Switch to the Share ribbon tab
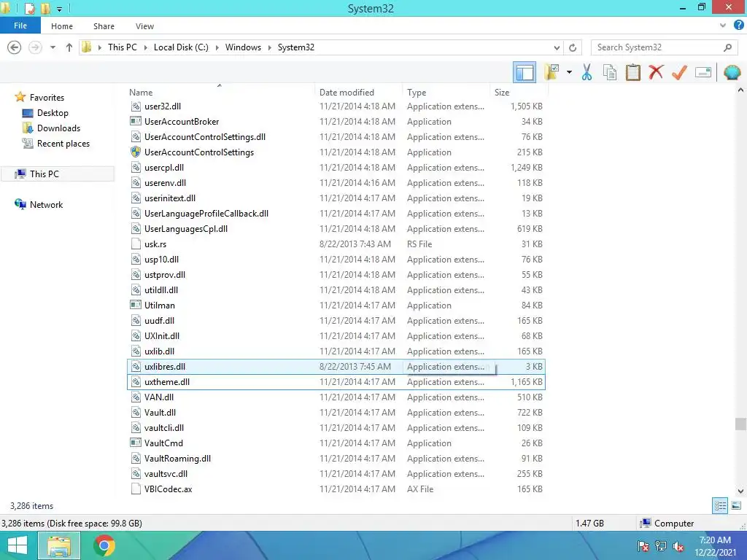This screenshot has height=560, width=747. 104,26
